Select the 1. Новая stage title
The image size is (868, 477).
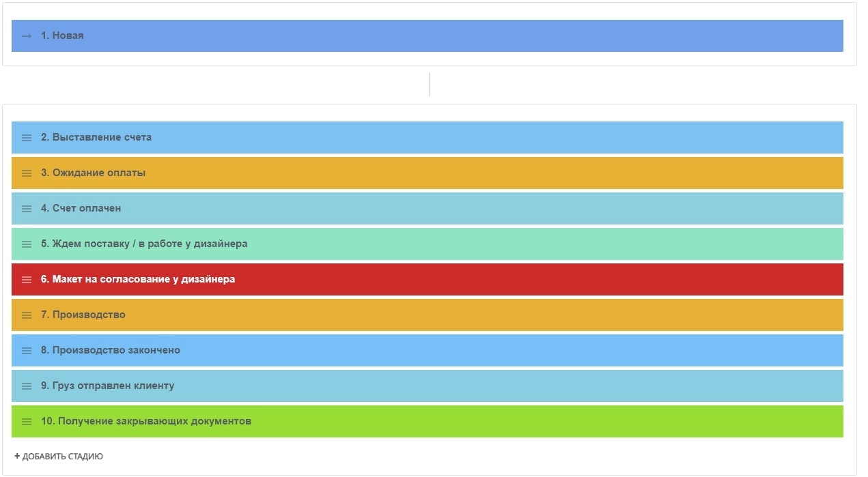click(x=62, y=35)
